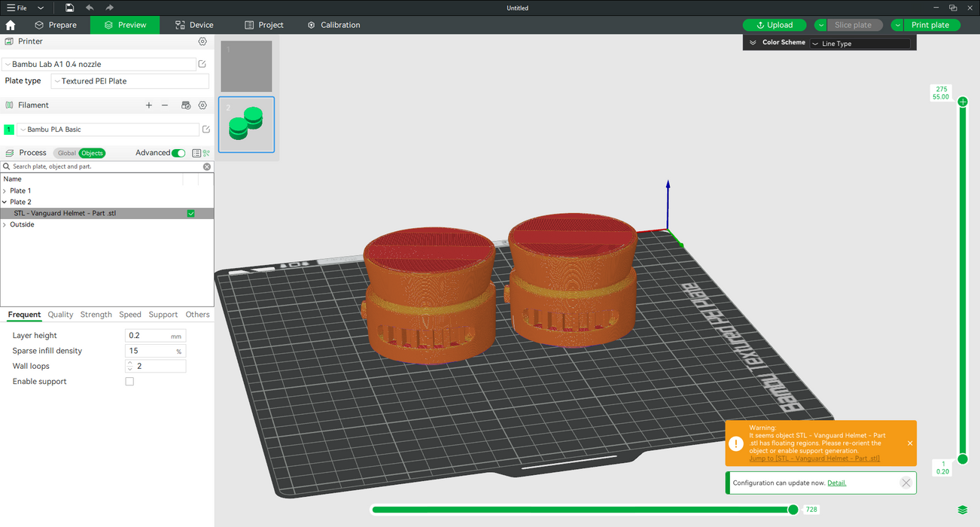
Task: Open the Color Scheme Line Type dropdown
Action: click(860, 44)
